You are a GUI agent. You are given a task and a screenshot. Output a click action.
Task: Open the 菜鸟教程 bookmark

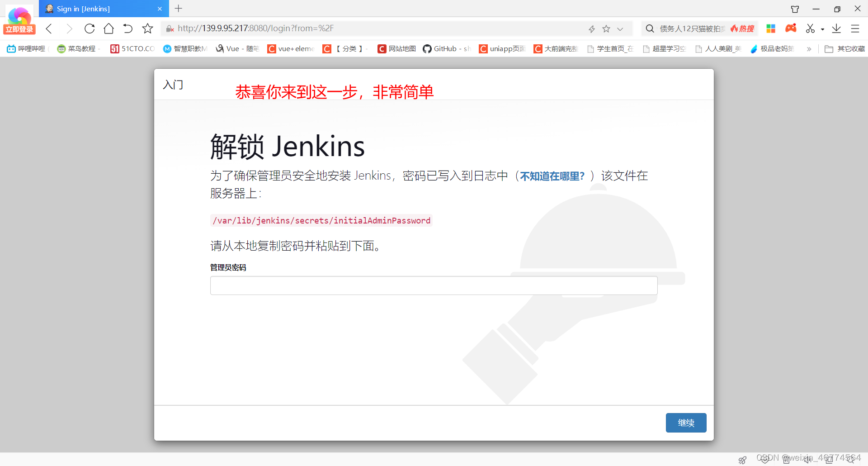pos(78,48)
